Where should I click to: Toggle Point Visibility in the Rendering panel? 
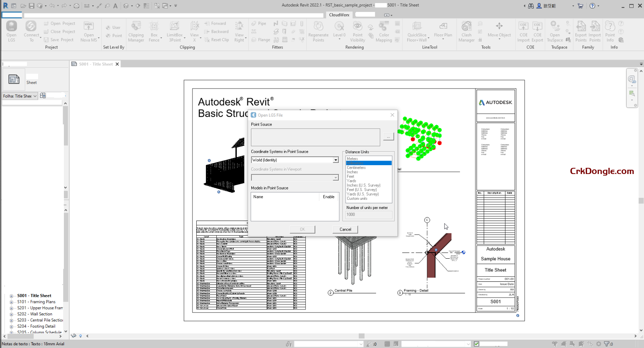(357, 31)
